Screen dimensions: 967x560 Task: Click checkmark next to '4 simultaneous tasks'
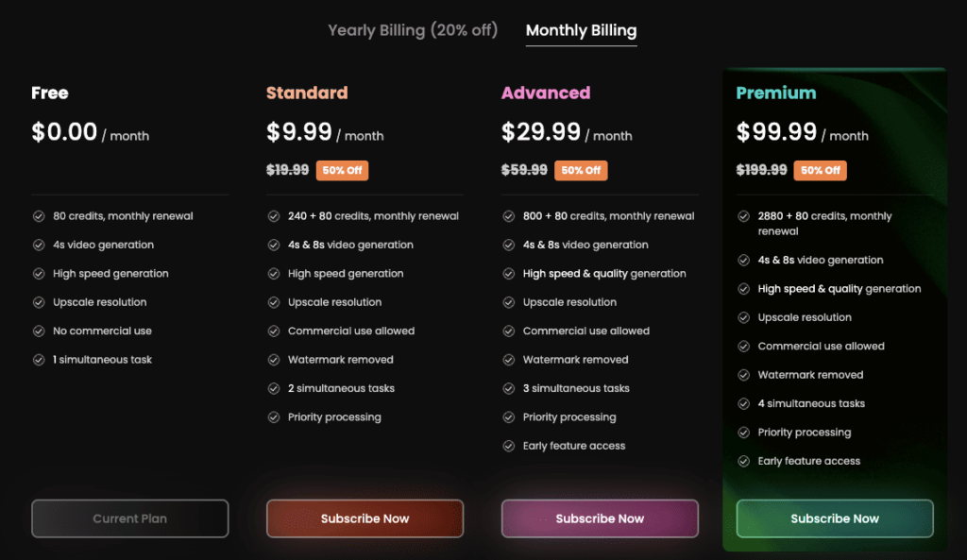(x=744, y=404)
